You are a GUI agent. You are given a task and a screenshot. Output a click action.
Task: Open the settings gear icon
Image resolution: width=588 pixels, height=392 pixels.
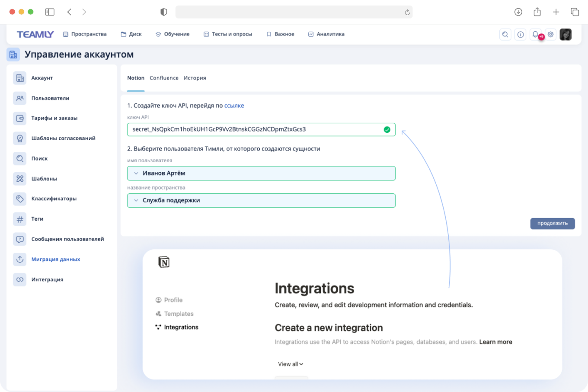coord(551,35)
